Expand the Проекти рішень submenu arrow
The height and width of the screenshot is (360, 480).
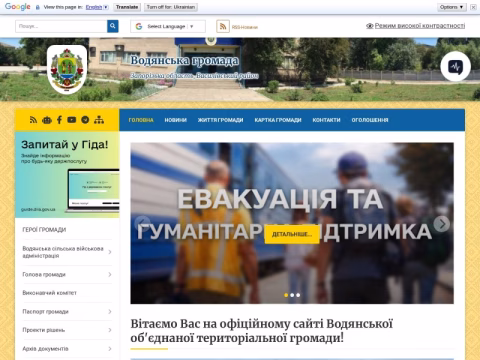pos(110,330)
